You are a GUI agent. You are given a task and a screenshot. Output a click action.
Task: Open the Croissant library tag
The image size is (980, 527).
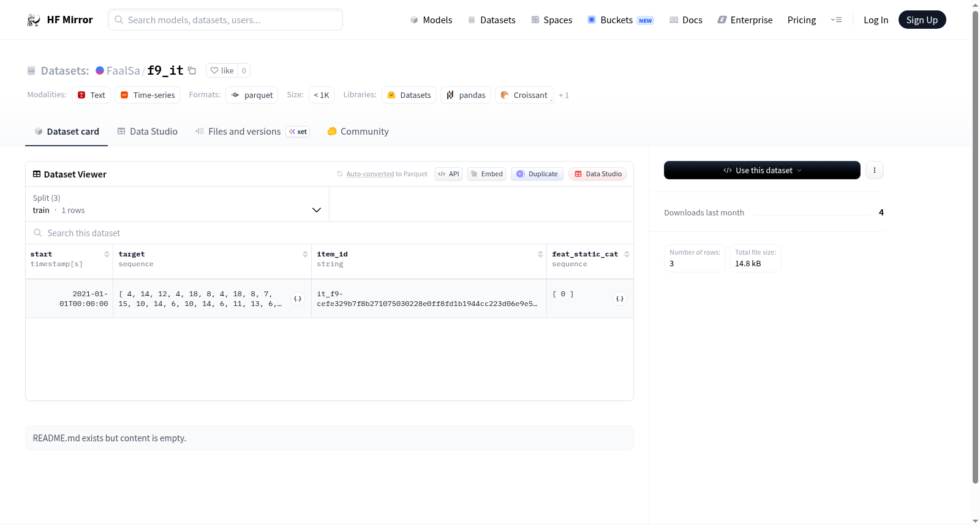tap(524, 95)
